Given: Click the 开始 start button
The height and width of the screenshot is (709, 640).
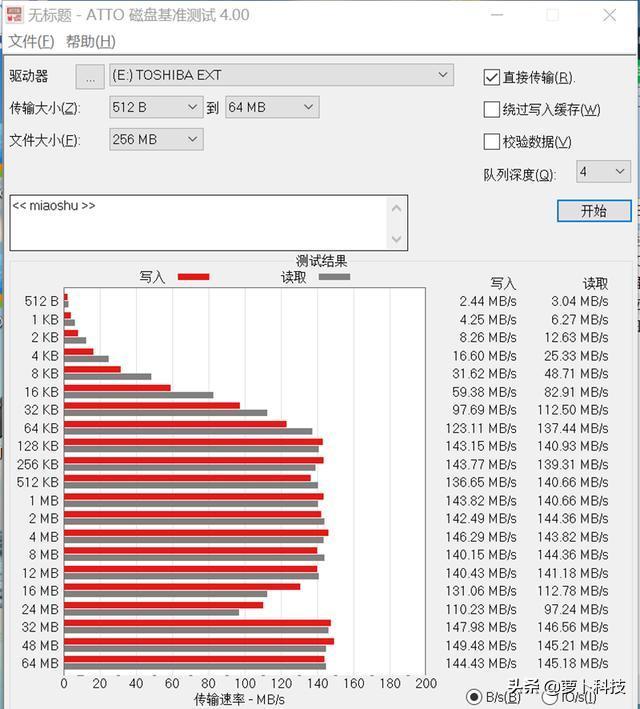Looking at the screenshot, I should pos(594,211).
